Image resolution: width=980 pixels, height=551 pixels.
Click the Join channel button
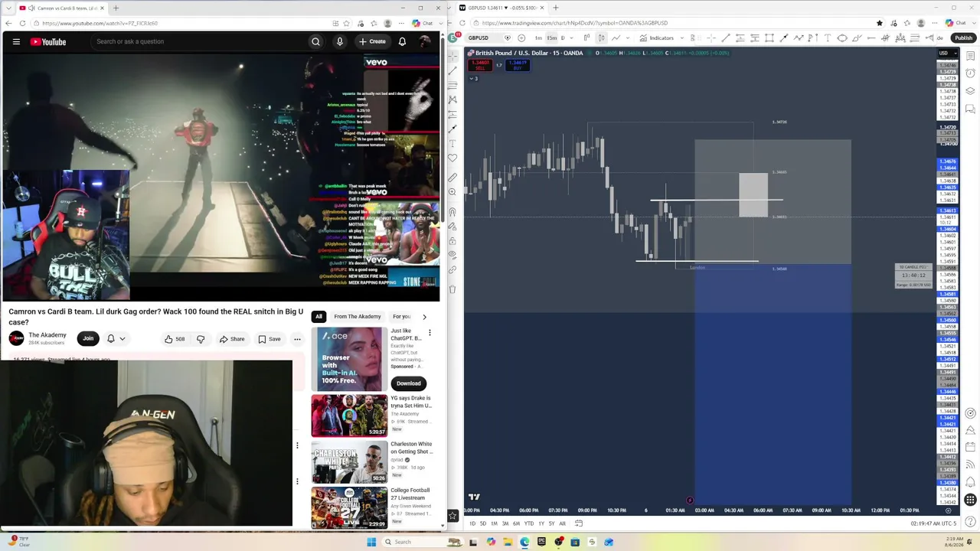click(88, 338)
